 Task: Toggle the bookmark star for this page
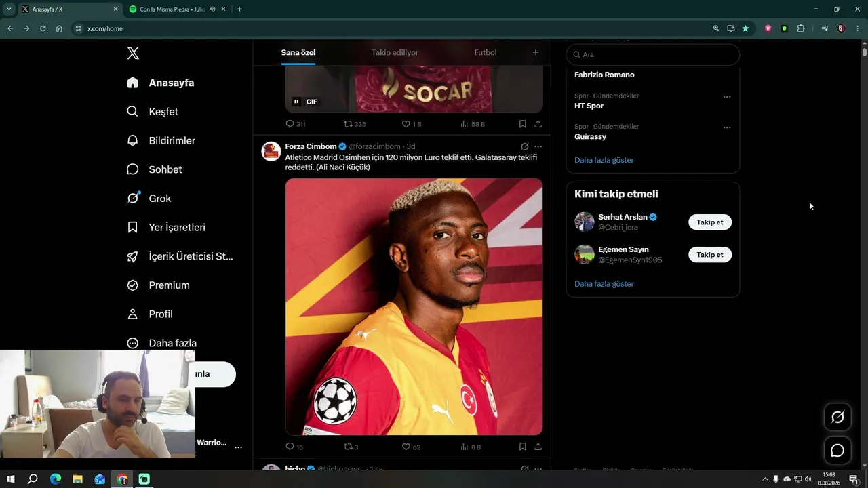[746, 28]
